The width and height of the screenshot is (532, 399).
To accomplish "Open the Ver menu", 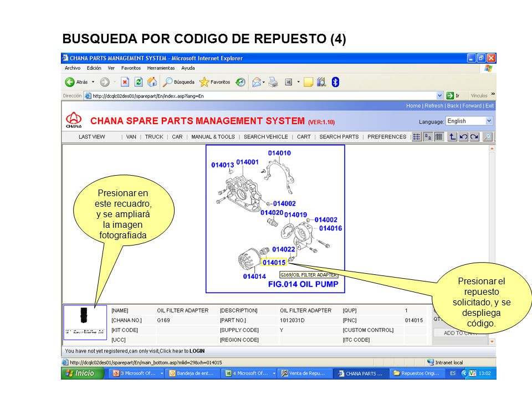I will [111, 68].
